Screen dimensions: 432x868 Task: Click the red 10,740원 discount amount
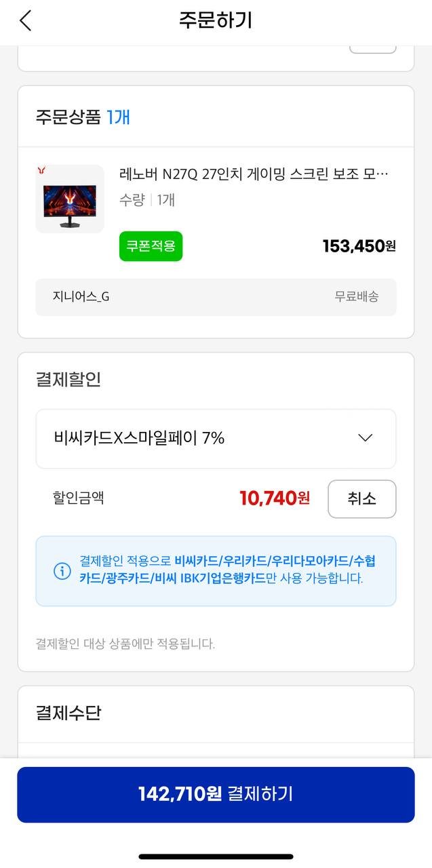click(x=275, y=498)
